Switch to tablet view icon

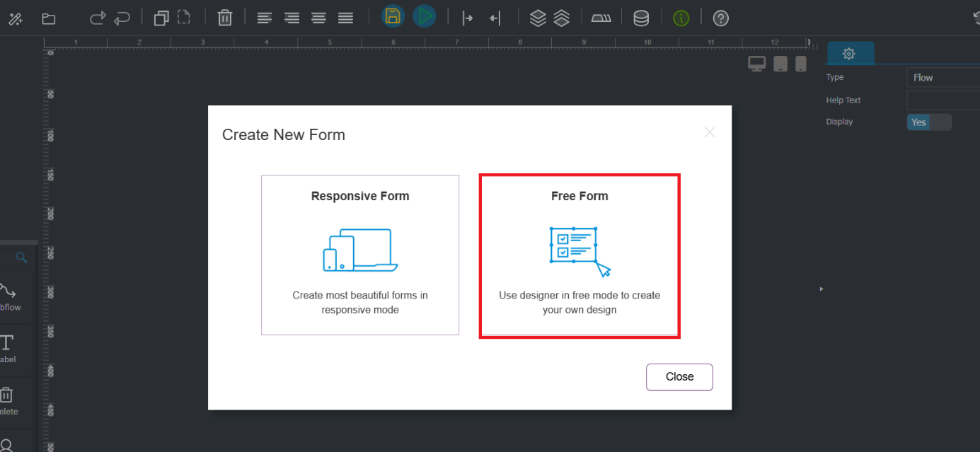coord(780,64)
